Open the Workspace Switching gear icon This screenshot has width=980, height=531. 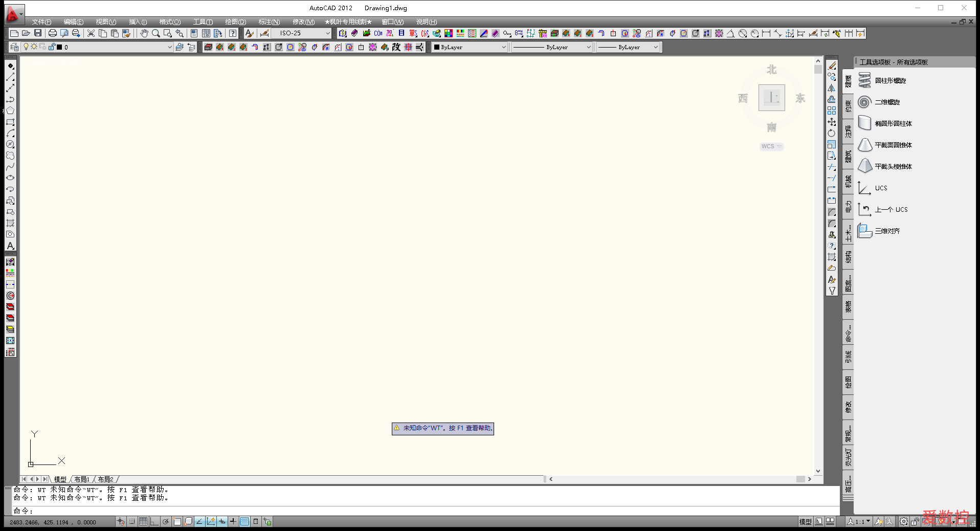pyautogui.click(x=904, y=522)
